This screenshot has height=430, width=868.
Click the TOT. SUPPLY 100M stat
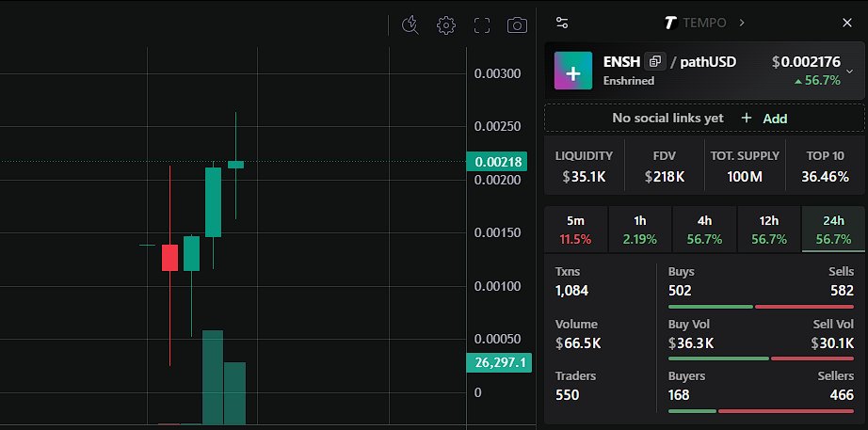click(745, 166)
